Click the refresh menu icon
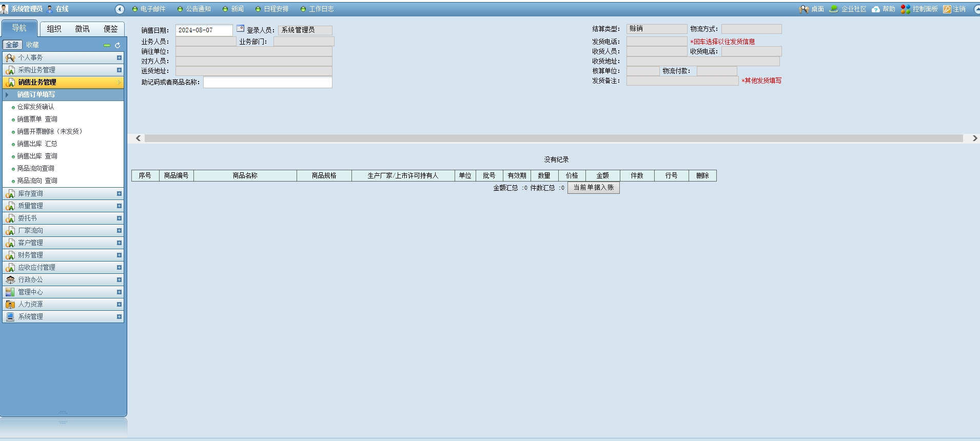Viewport: 980px width, 441px height. [x=117, y=45]
